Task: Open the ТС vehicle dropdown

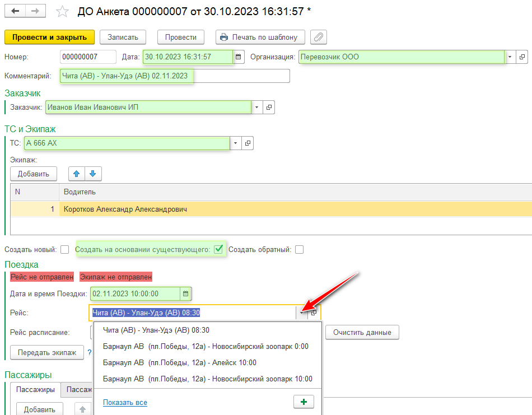Action: (235, 144)
